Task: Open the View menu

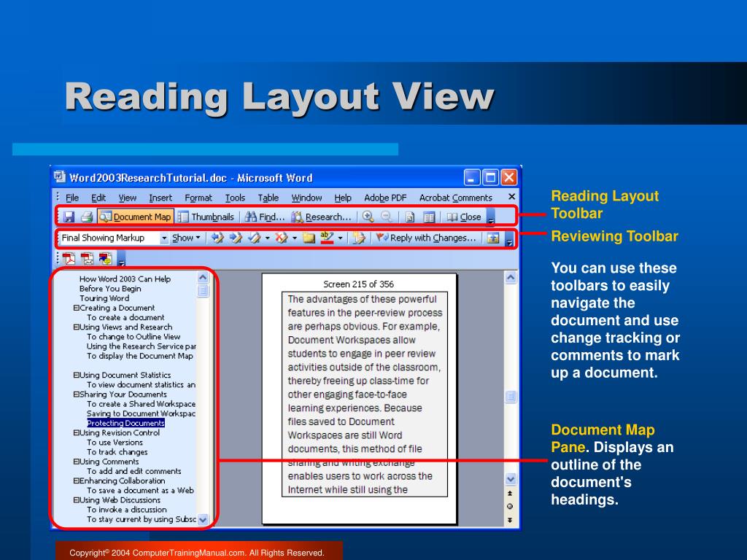Action: tap(127, 198)
